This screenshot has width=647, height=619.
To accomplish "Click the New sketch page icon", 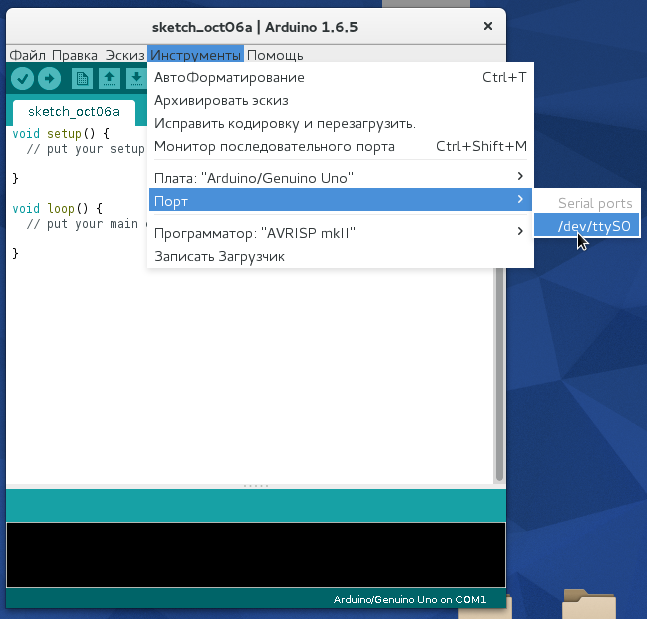I will pyautogui.click(x=82, y=78).
